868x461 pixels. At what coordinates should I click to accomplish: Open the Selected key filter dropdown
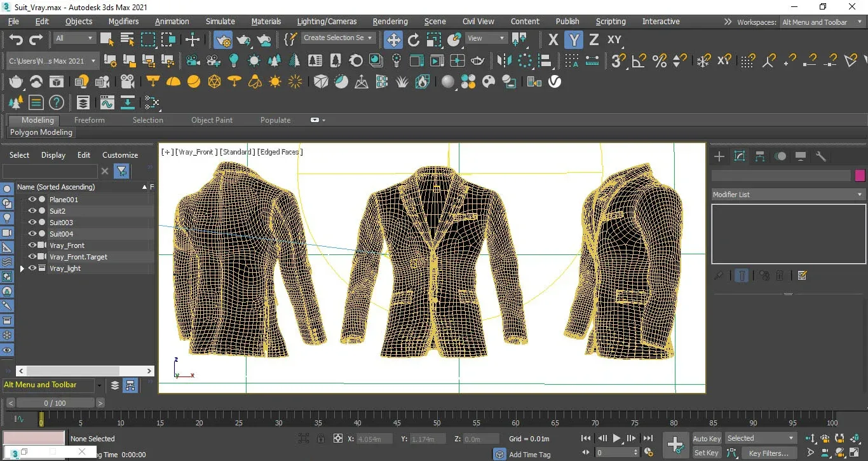pos(761,438)
